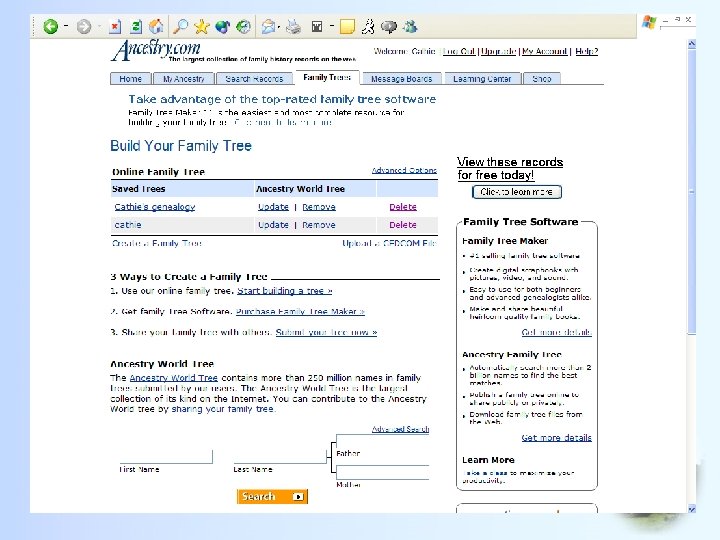Print the page with the printer icon
This screenshot has height=540, width=720.
pos(293,27)
